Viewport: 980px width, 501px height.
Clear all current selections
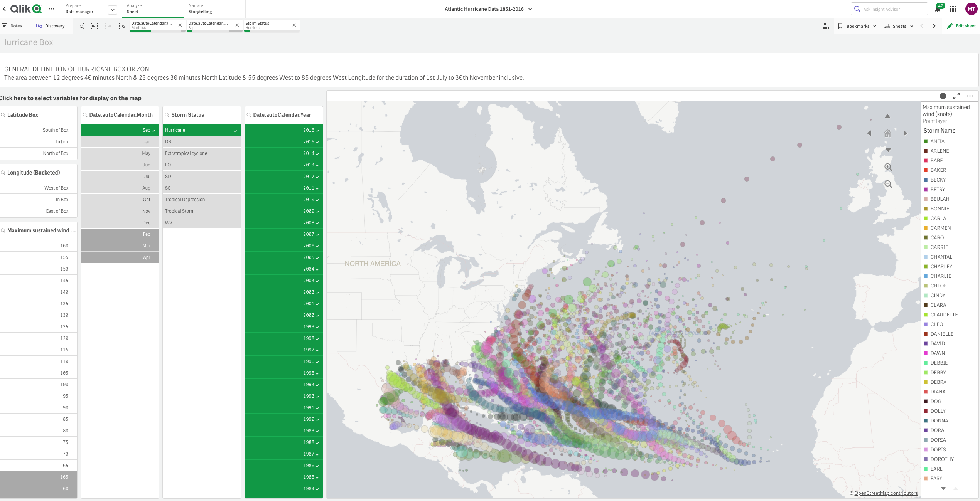click(x=123, y=25)
